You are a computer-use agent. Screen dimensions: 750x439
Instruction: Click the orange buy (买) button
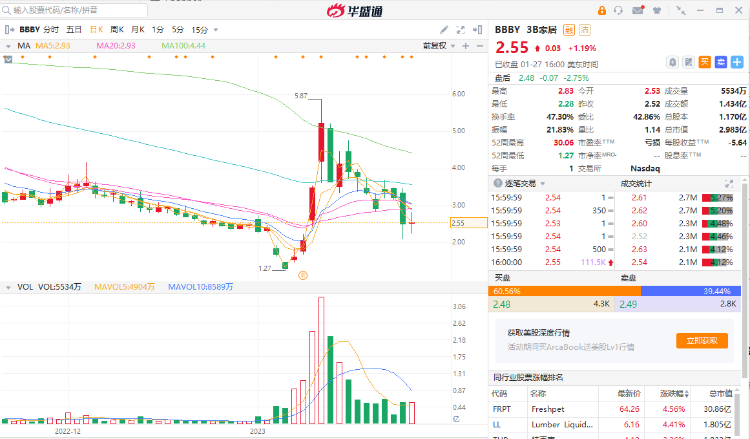[705, 62]
